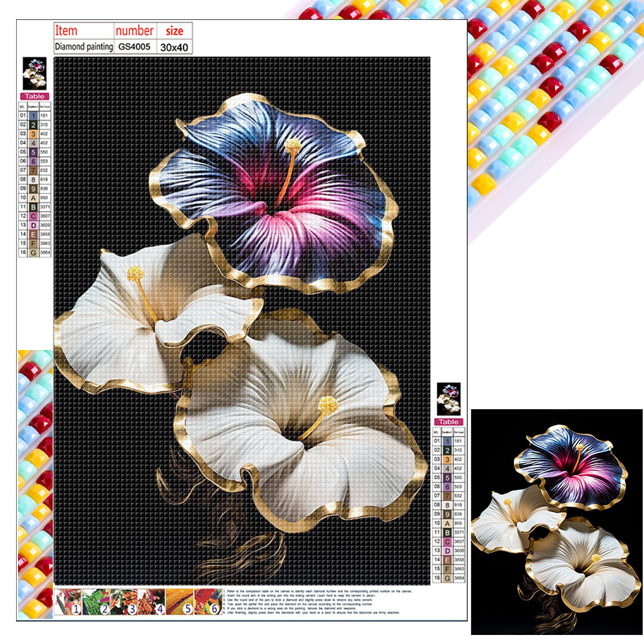The height and width of the screenshot is (644, 644).
Task: Click the pink Table label in the right legend
Action: (x=448, y=422)
